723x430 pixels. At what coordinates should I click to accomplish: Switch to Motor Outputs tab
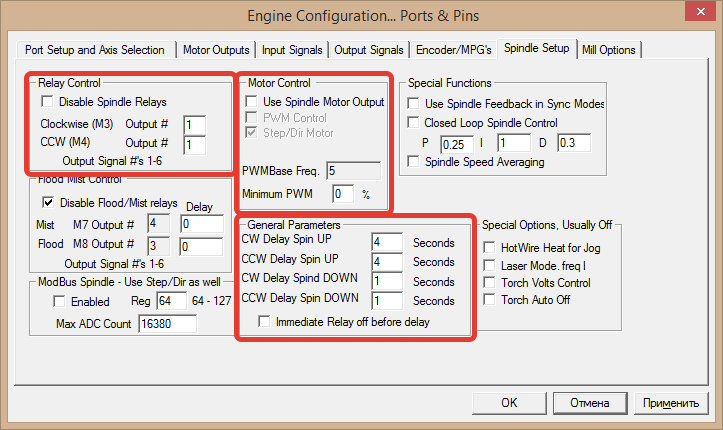[217, 49]
